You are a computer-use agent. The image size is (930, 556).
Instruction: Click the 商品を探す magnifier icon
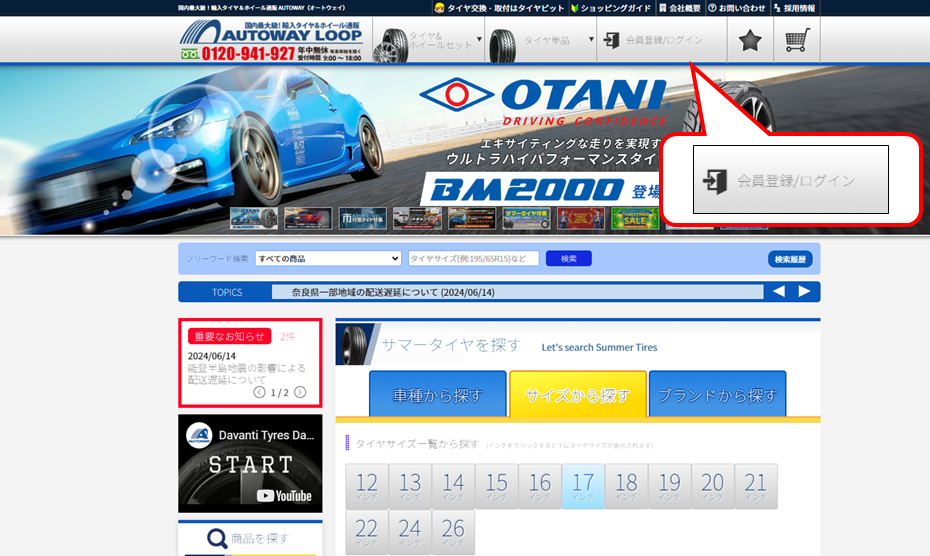pyautogui.click(x=217, y=539)
